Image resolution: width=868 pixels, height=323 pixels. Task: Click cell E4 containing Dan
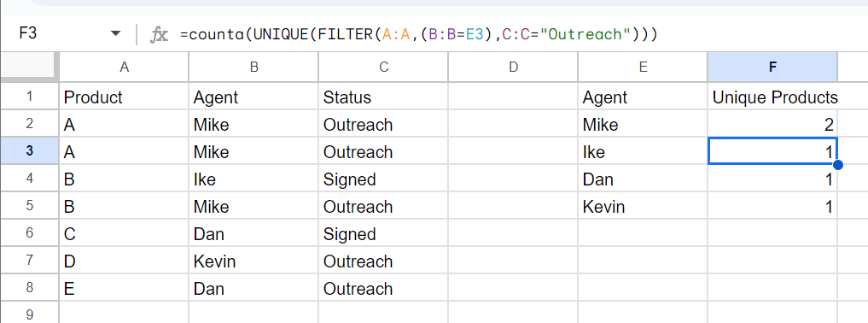[x=643, y=178]
